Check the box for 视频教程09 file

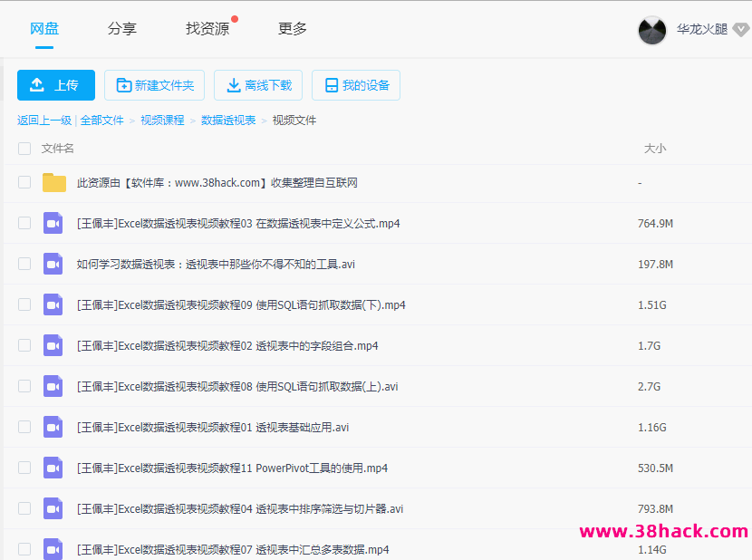(x=24, y=304)
